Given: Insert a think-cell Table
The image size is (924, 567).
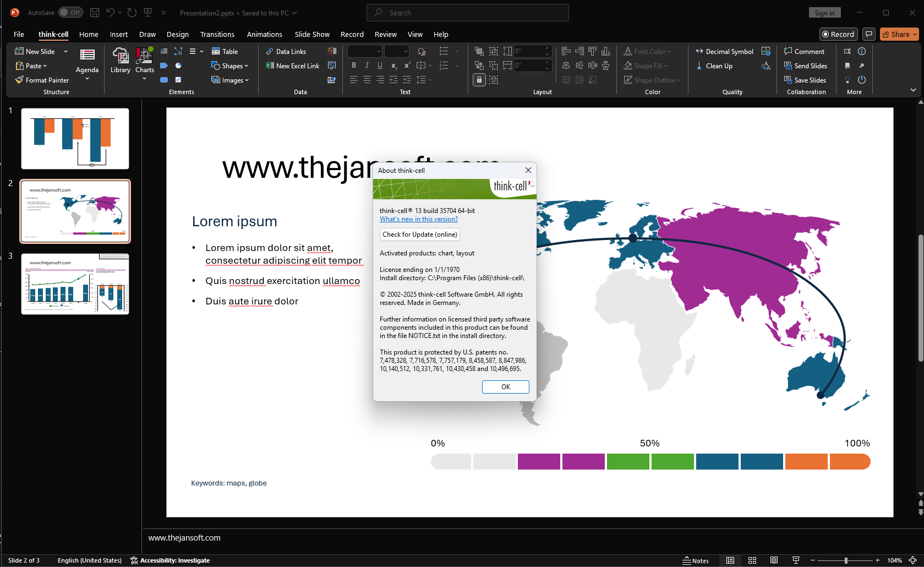Looking at the screenshot, I should 225,51.
